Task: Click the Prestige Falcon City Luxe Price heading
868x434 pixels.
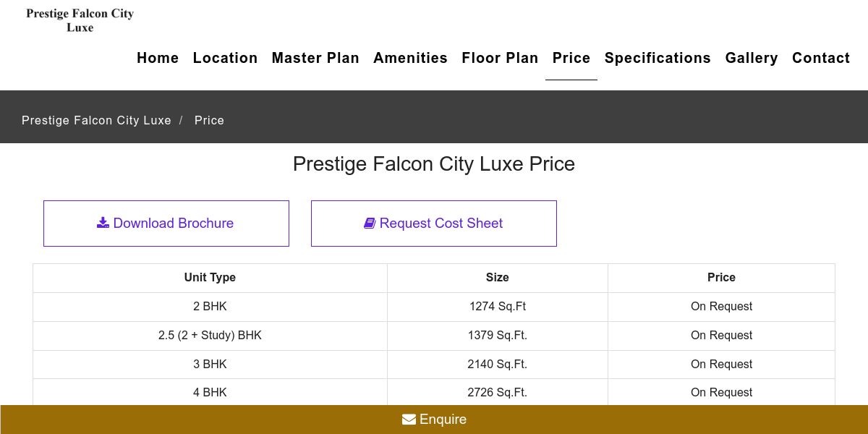Action: 434,164
